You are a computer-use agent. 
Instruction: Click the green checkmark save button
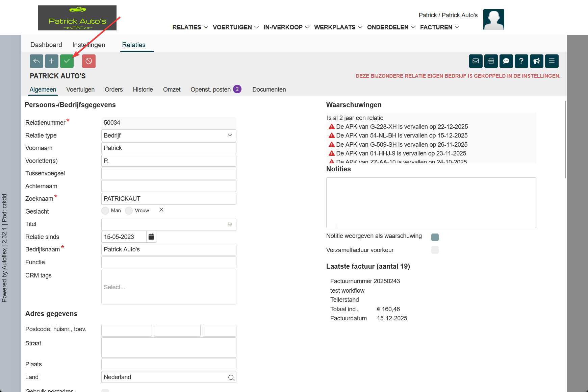[x=67, y=61]
